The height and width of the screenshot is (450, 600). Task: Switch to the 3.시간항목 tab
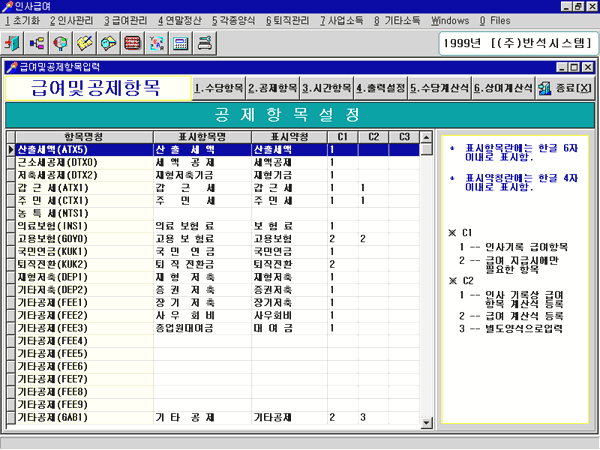click(x=326, y=88)
